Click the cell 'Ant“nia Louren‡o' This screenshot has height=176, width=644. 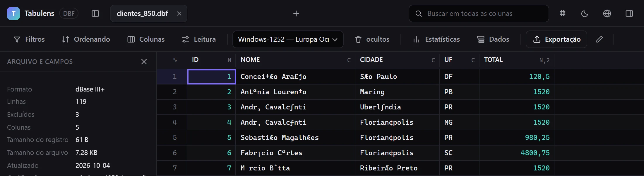[x=296, y=92]
